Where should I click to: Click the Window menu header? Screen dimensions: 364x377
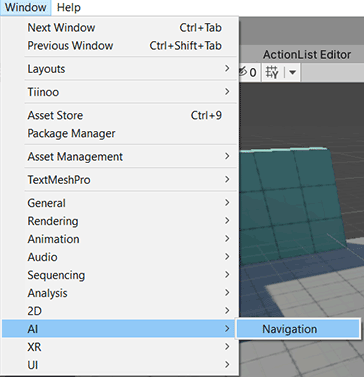coord(25,7)
